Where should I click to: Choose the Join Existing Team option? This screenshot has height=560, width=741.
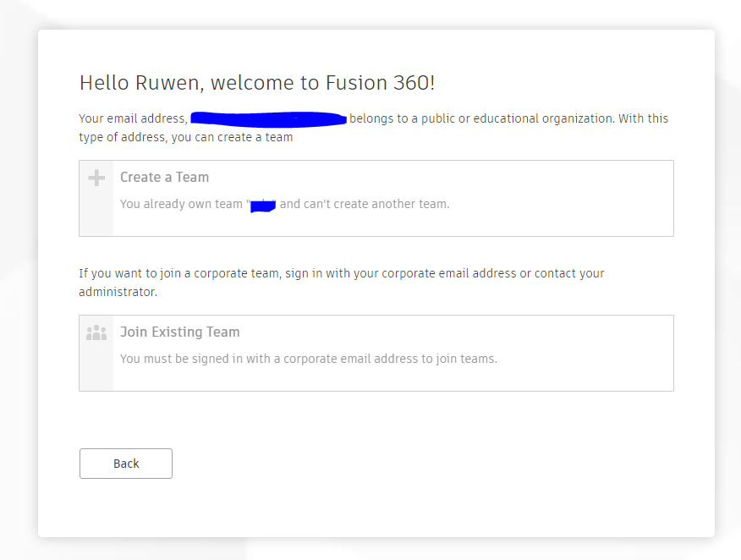pyautogui.click(x=179, y=332)
